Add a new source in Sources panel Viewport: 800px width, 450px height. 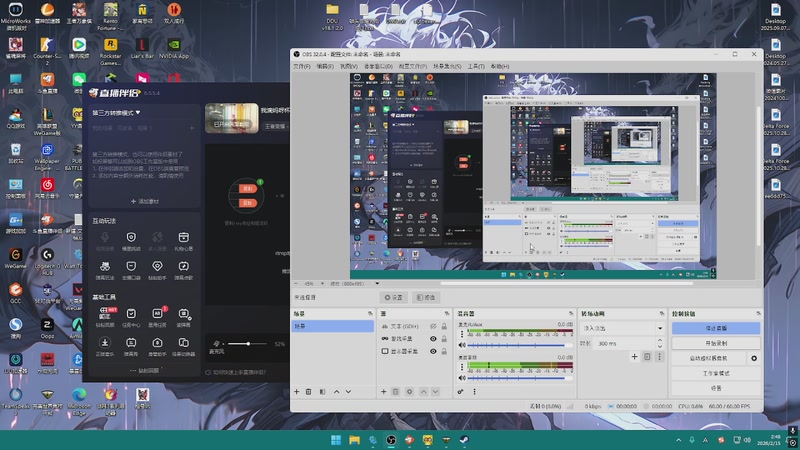(x=384, y=392)
